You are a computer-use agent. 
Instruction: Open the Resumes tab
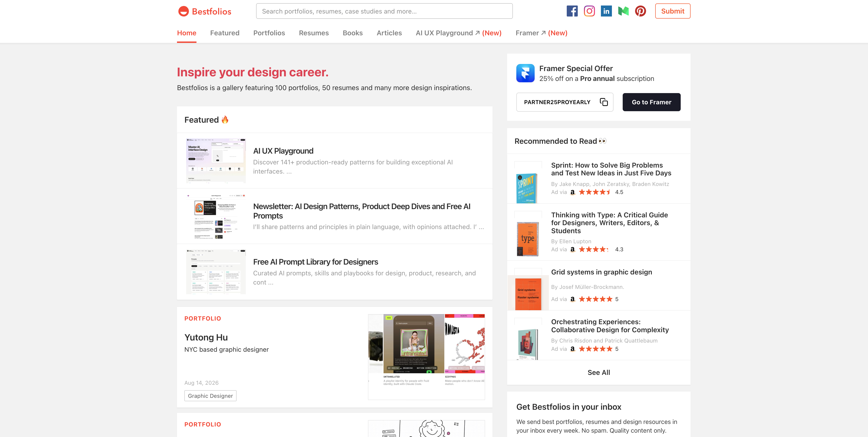click(314, 33)
